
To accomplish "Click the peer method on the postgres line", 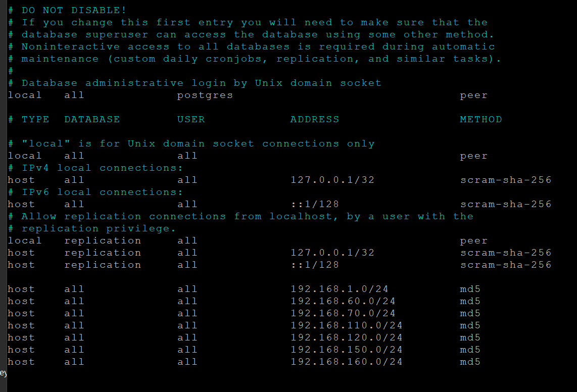I will [x=473, y=95].
